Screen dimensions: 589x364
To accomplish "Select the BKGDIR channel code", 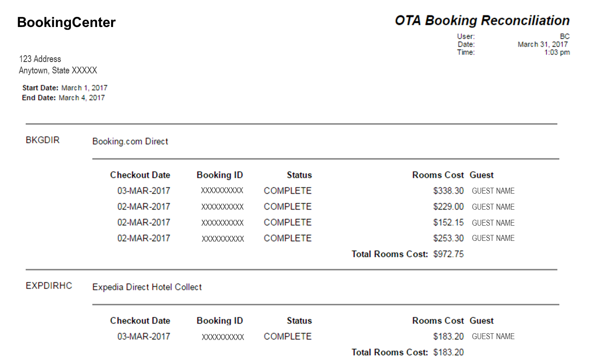I will click(43, 140).
